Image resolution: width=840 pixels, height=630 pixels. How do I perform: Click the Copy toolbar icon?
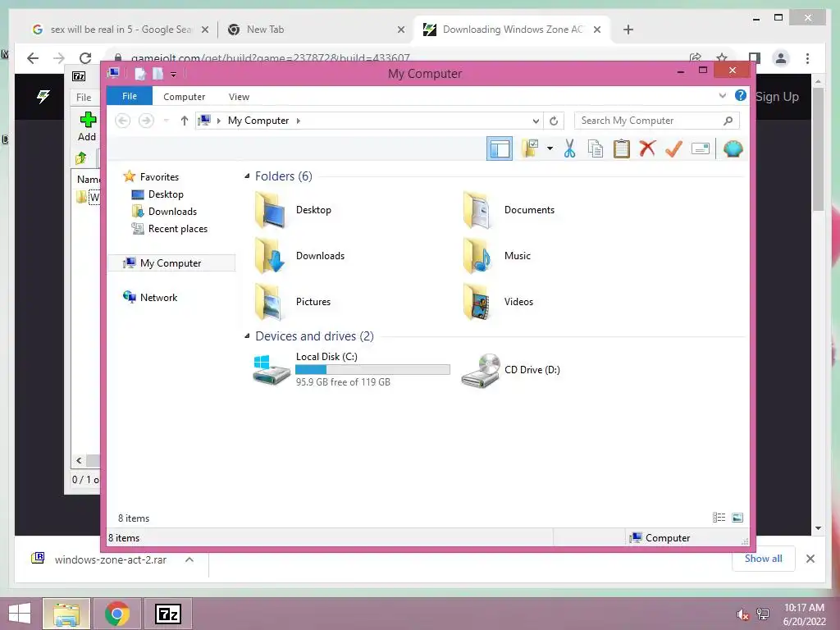(596, 148)
